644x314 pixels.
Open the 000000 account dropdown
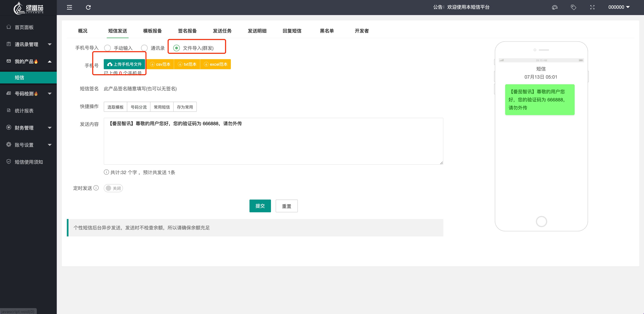pos(619,7)
